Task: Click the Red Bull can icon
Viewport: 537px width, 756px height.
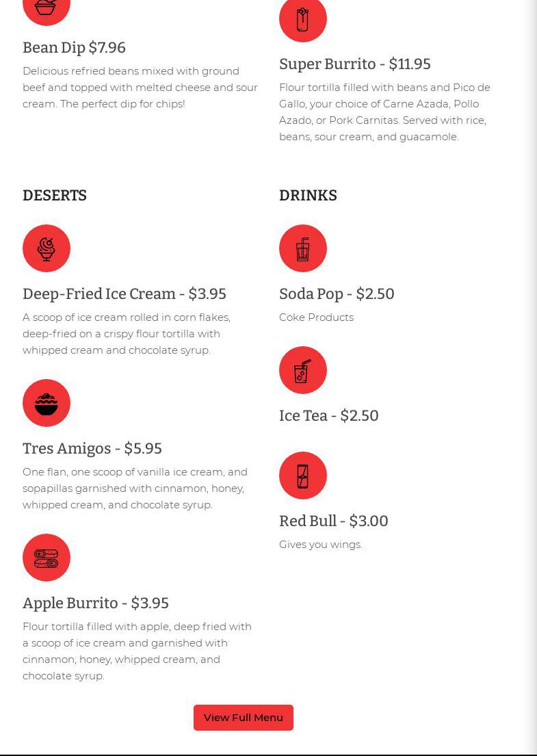Action: pyautogui.click(x=302, y=475)
